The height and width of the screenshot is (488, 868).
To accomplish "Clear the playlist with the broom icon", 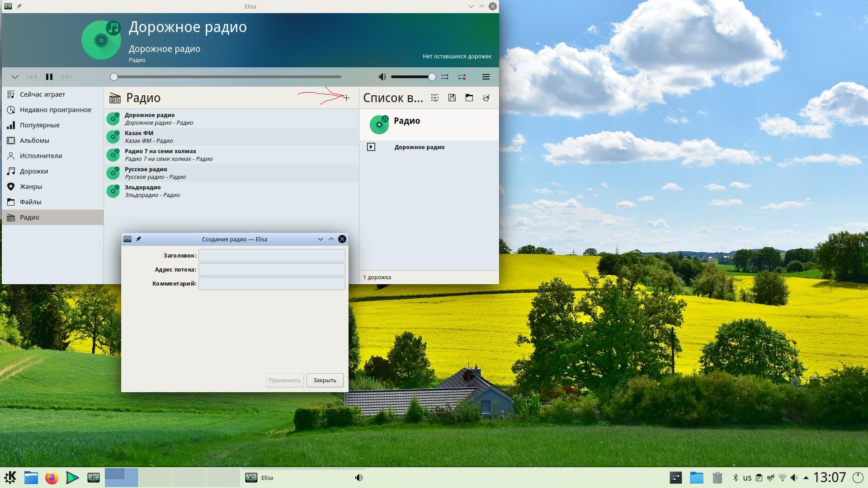I will [x=486, y=98].
